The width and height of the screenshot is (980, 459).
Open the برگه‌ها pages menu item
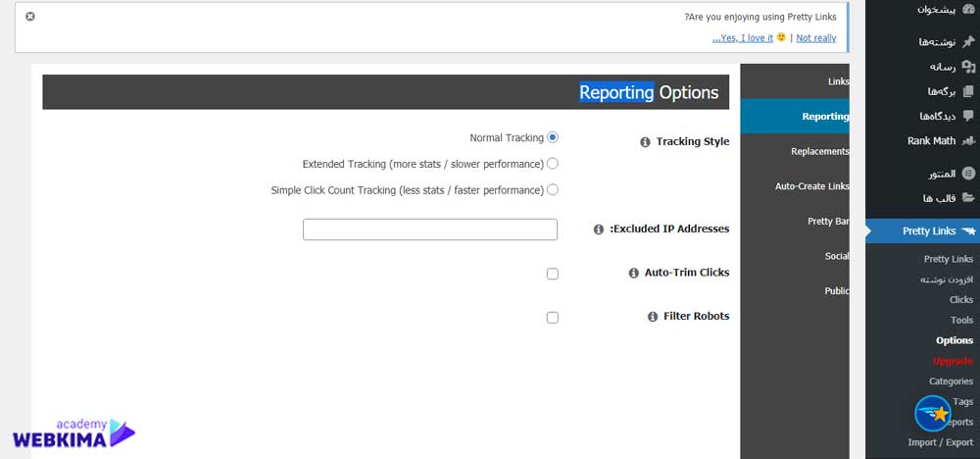[922, 92]
